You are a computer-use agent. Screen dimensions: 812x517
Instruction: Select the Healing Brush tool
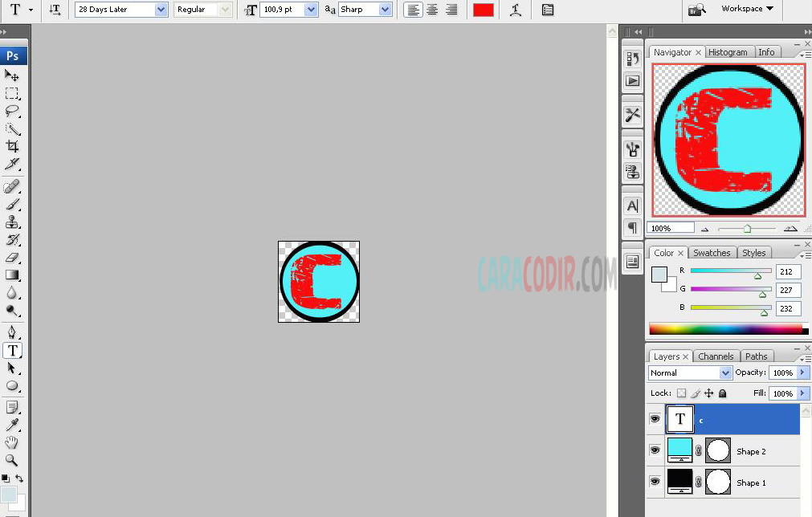11,186
